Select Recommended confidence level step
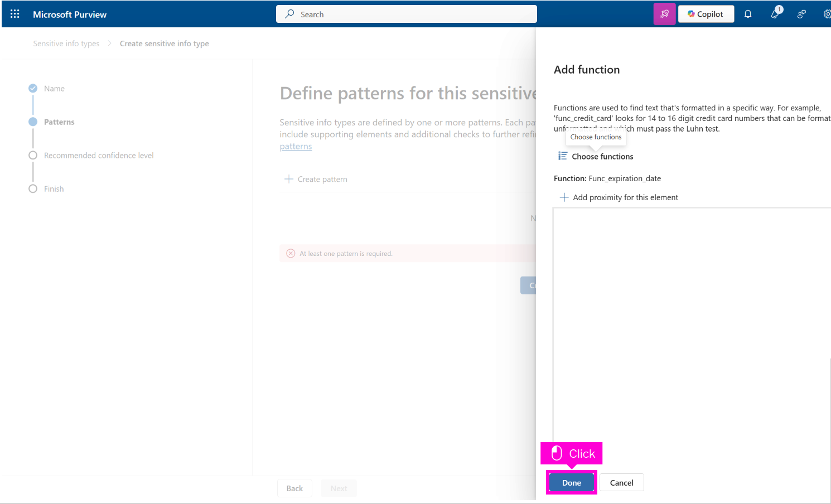The image size is (831, 504). [99, 156]
